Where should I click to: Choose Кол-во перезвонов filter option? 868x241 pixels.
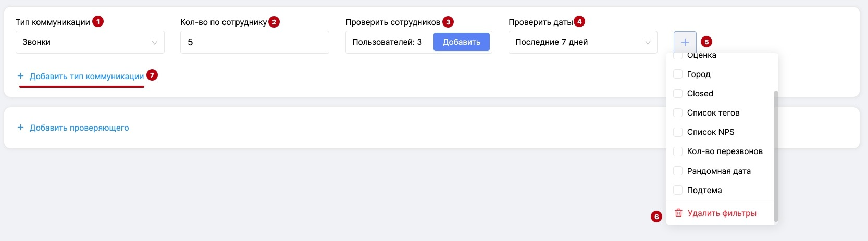(724, 151)
